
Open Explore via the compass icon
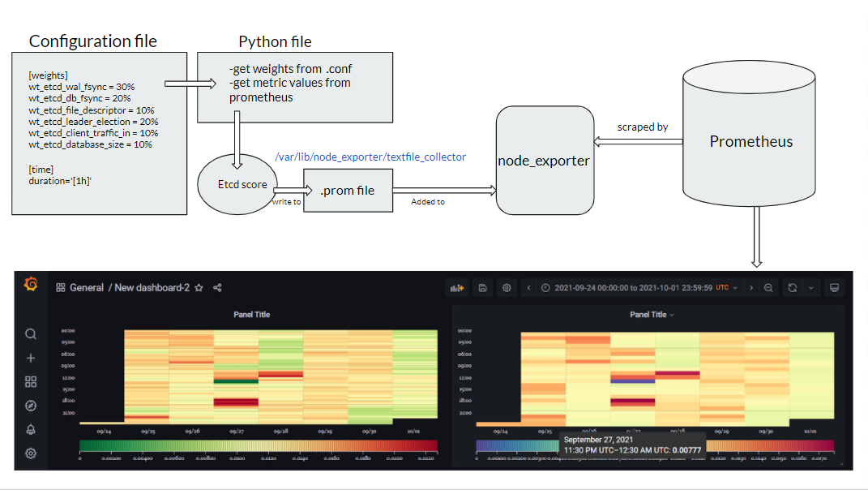[30, 405]
